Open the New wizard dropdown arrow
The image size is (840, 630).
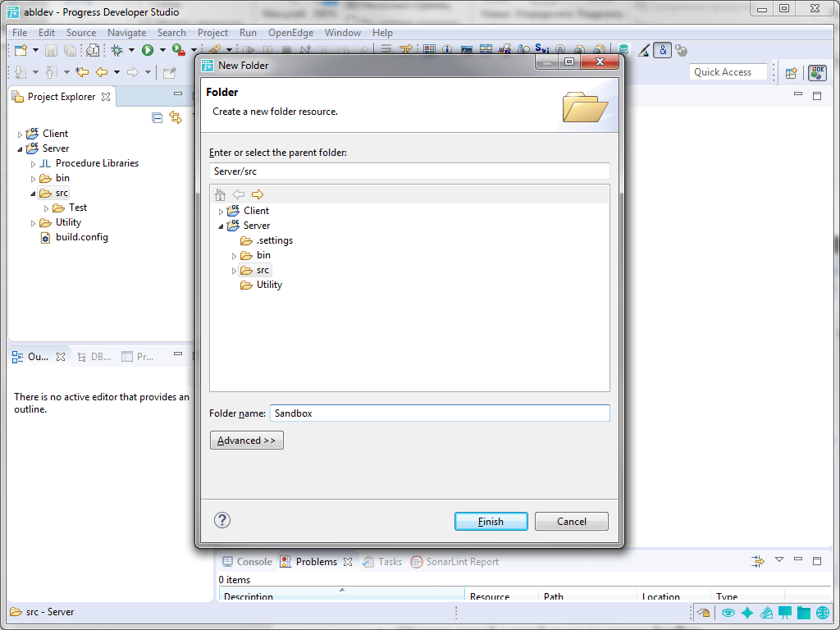(x=35, y=50)
